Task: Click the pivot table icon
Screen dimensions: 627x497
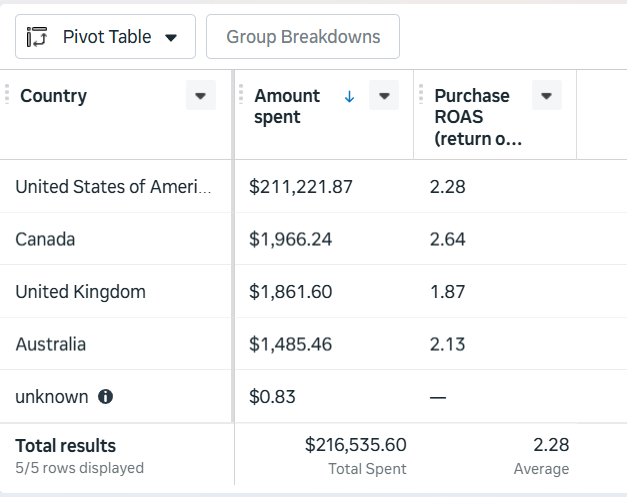Action: pos(37,37)
